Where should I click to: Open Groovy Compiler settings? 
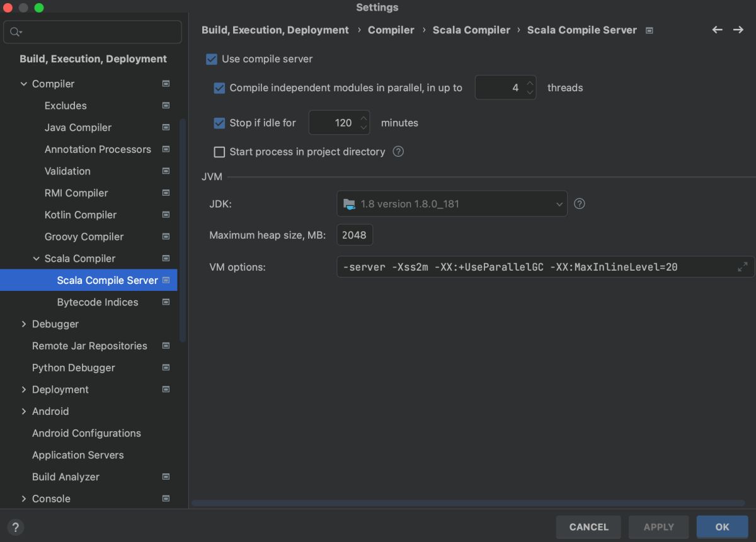pyautogui.click(x=84, y=237)
